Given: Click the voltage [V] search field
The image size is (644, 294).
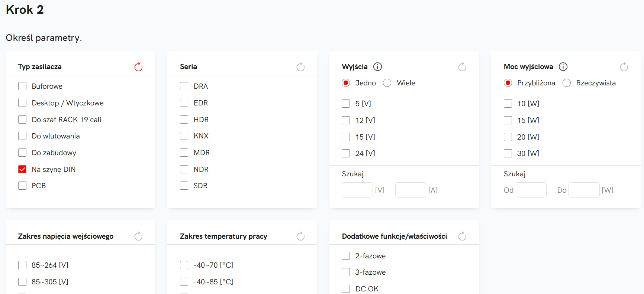Looking at the screenshot, I should click(x=357, y=190).
